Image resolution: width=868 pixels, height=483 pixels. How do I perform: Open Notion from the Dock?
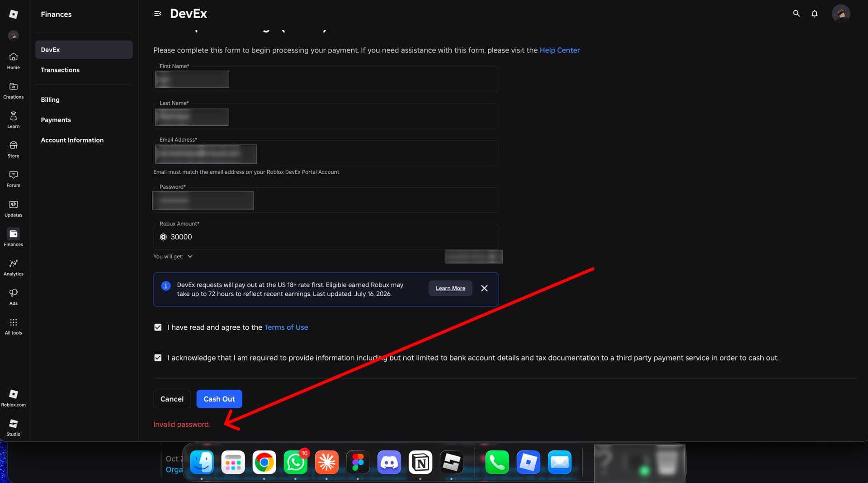tap(420, 462)
